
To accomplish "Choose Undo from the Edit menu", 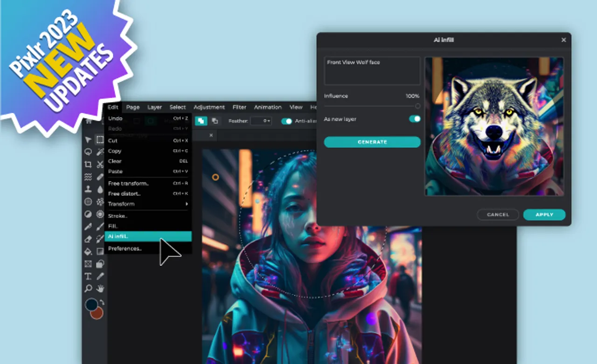I will (x=148, y=118).
